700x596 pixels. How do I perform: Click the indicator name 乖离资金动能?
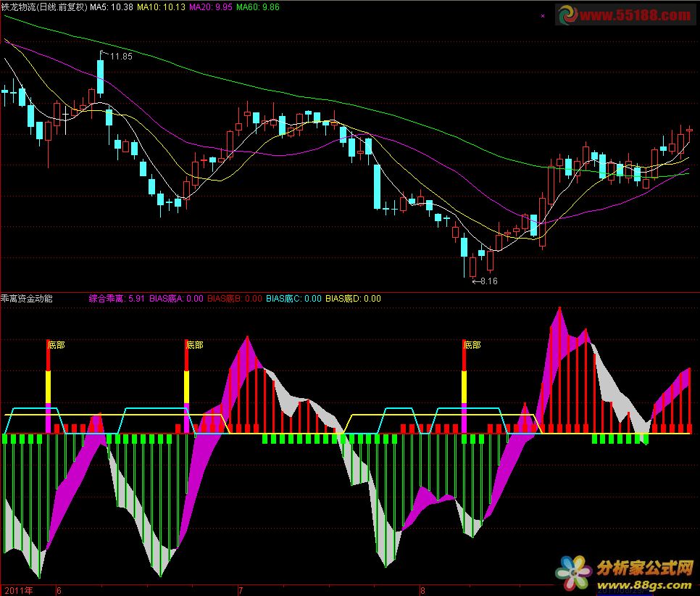click(x=27, y=299)
